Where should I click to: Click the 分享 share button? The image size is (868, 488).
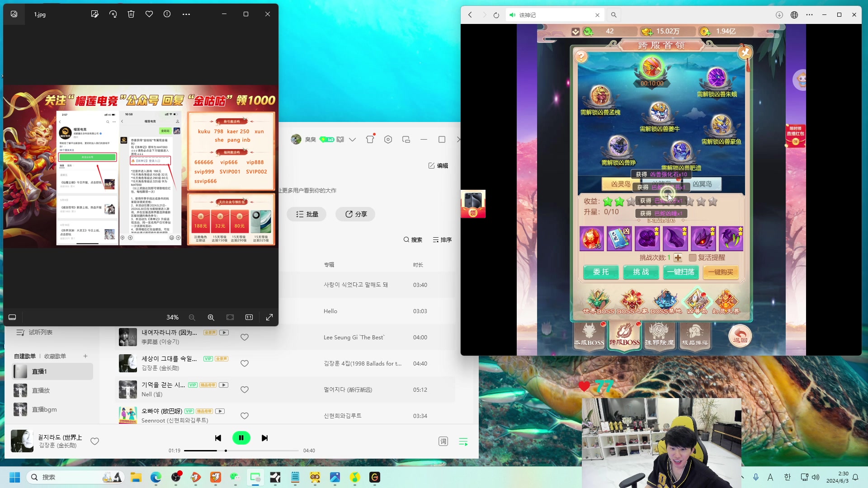pos(356,214)
